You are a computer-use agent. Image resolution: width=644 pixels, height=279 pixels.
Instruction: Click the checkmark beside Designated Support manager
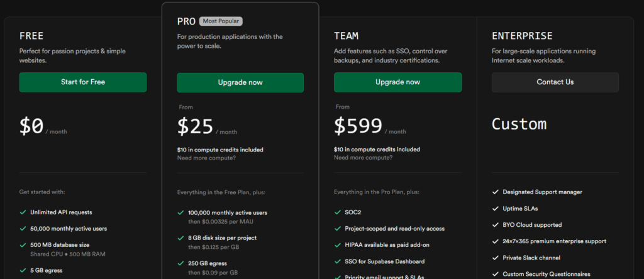pos(496,192)
